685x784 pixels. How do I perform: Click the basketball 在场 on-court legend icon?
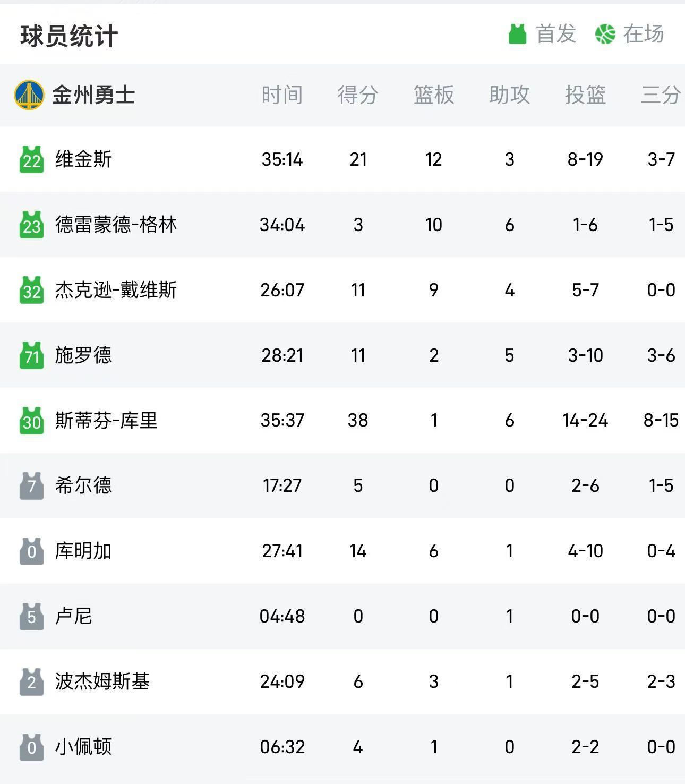[x=605, y=34]
